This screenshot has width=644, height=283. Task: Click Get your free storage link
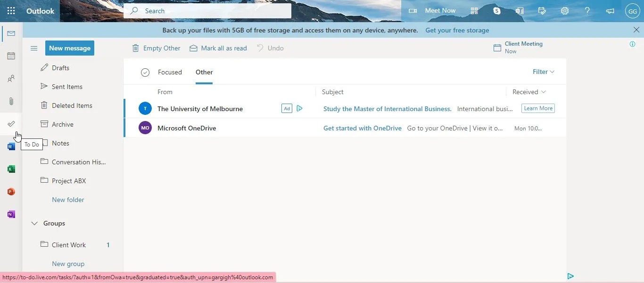(x=457, y=30)
